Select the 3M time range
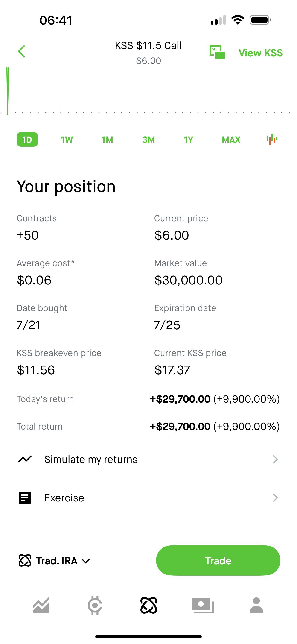This screenshot has width=297, height=644. tap(148, 140)
